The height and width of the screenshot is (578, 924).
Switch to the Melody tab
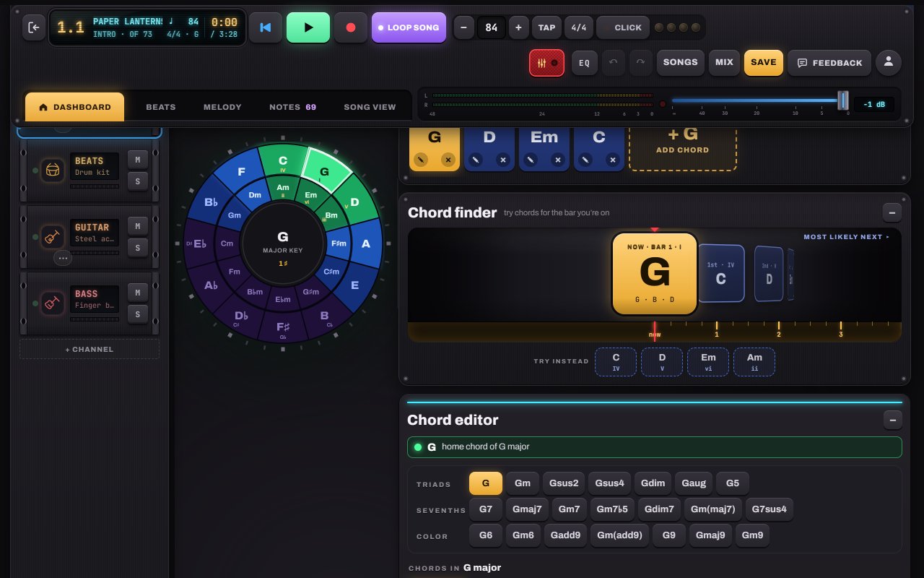[x=222, y=107]
